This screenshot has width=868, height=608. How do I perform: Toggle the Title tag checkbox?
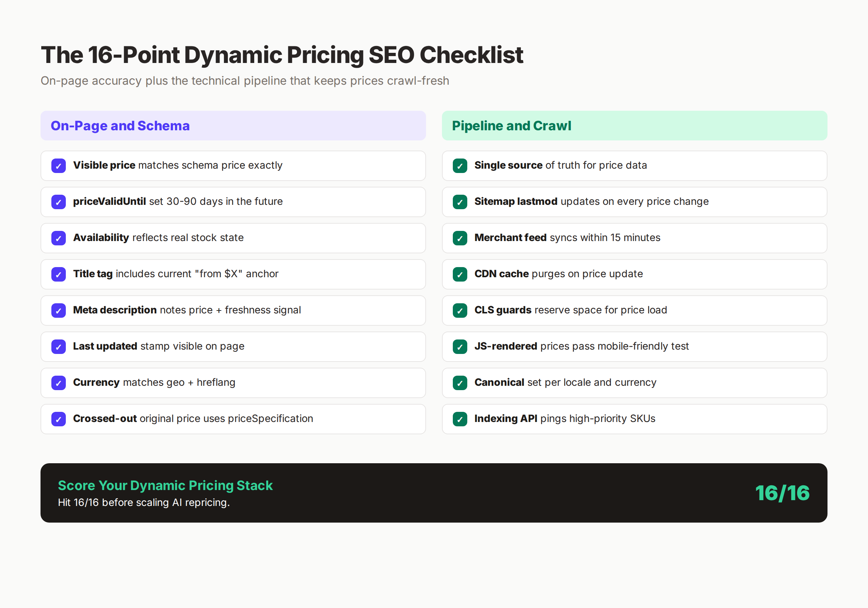click(x=59, y=274)
